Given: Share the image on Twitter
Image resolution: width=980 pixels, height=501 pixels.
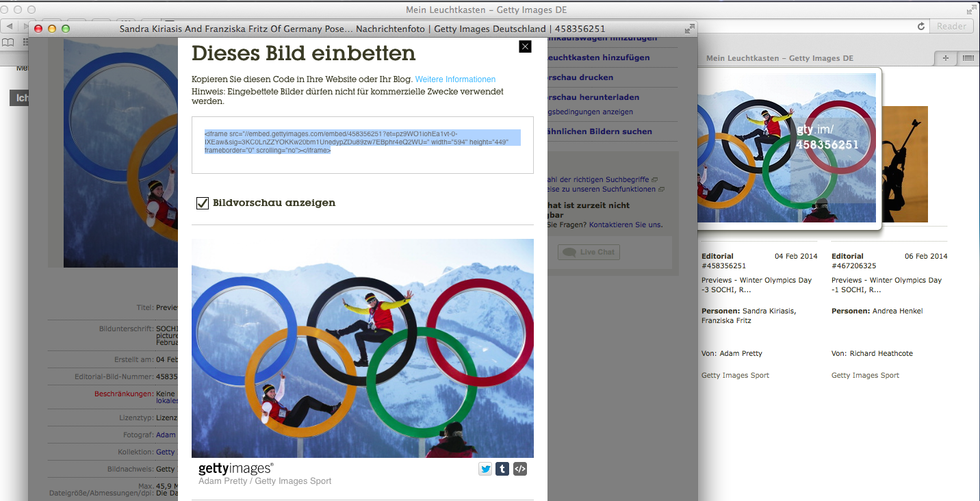Looking at the screenshot, I should (x=485, y=469).
